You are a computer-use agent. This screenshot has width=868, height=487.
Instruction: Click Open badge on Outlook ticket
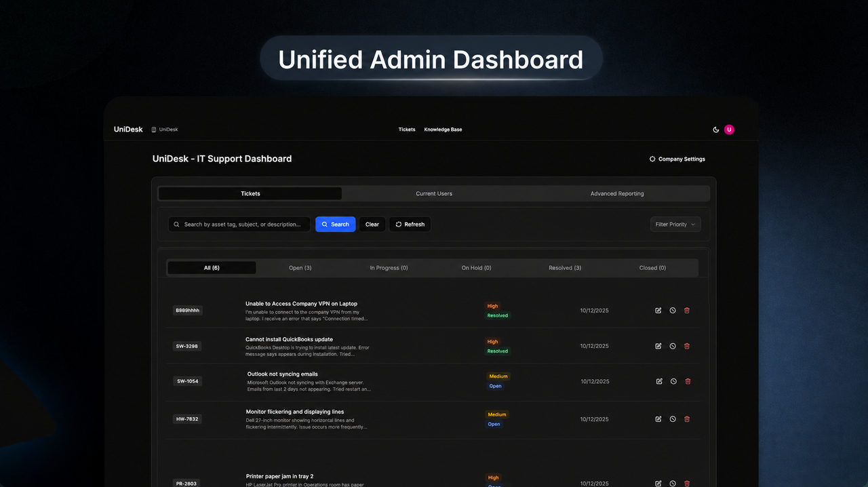496,386
